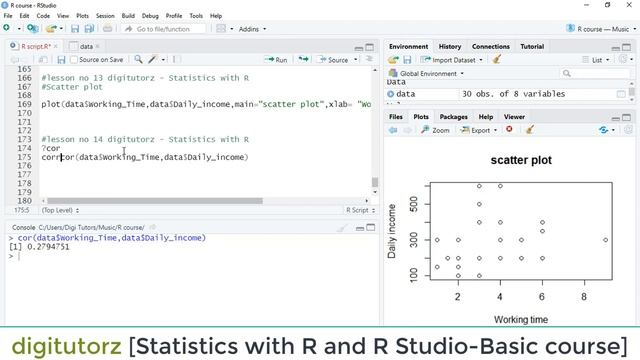Image resolution: width=640 pixels, height=360 pixels.
Task: Open Top Level scope selector
Action: [x=60, y=210]
